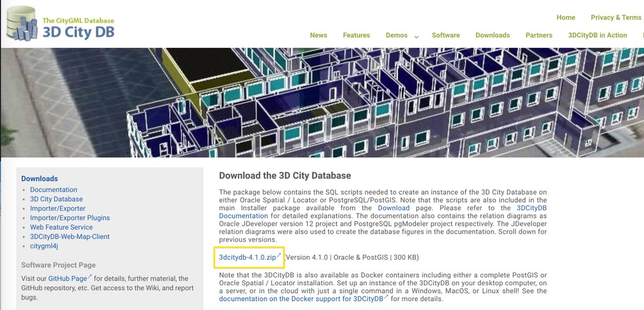Click external-link icon after Docker support link
Image resolution: width=644 pixels, height=310 pixels.
pos(386,297)
